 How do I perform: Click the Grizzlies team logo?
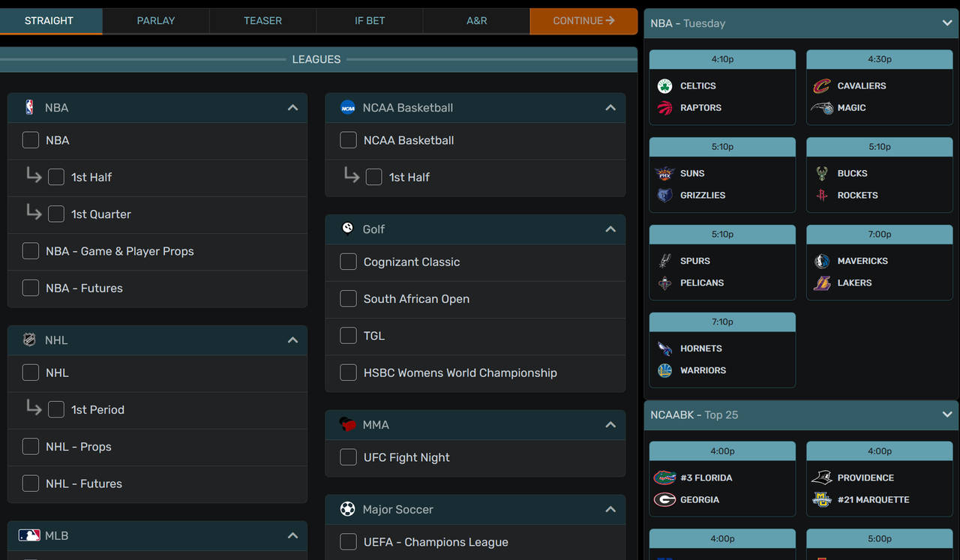coord(664,195)
